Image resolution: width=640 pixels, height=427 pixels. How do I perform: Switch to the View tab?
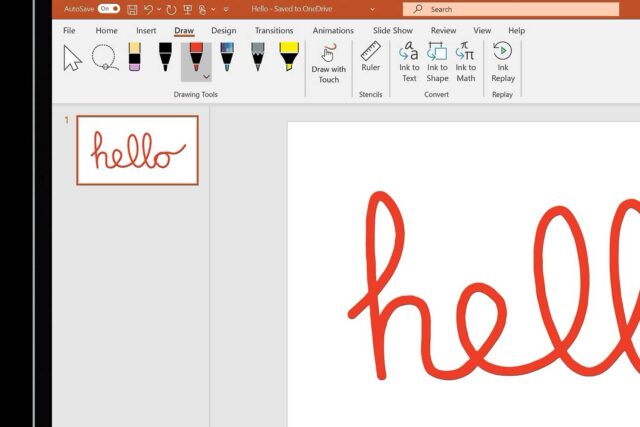pyautogui.click(x=482, y=31)
